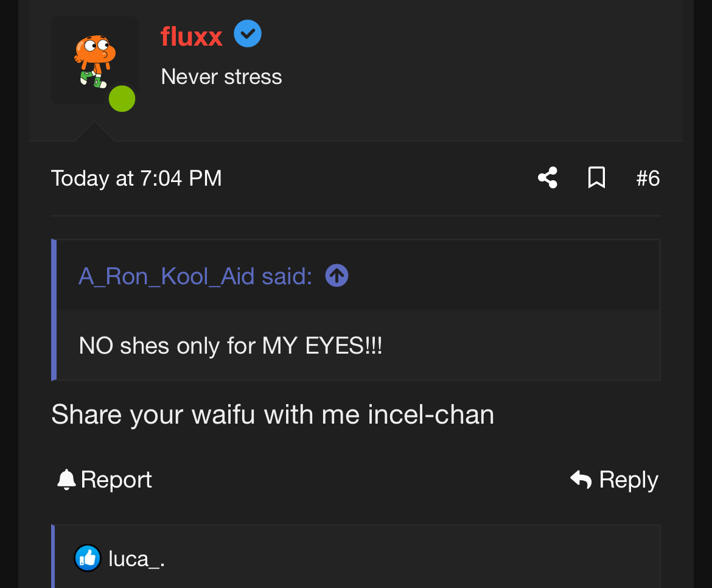Click the 'Never stress' user title
The image size is (712, 588).
pyautogui.click(x=222, y=77)
